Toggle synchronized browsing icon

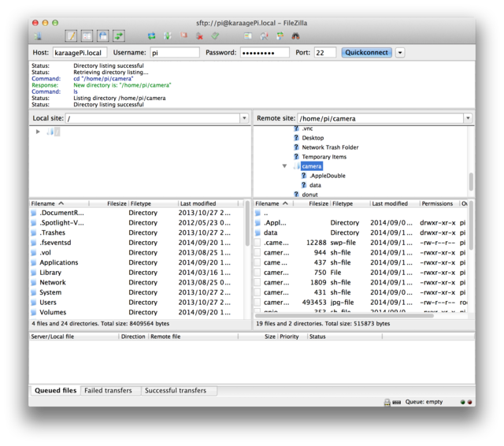coord(280,35)
